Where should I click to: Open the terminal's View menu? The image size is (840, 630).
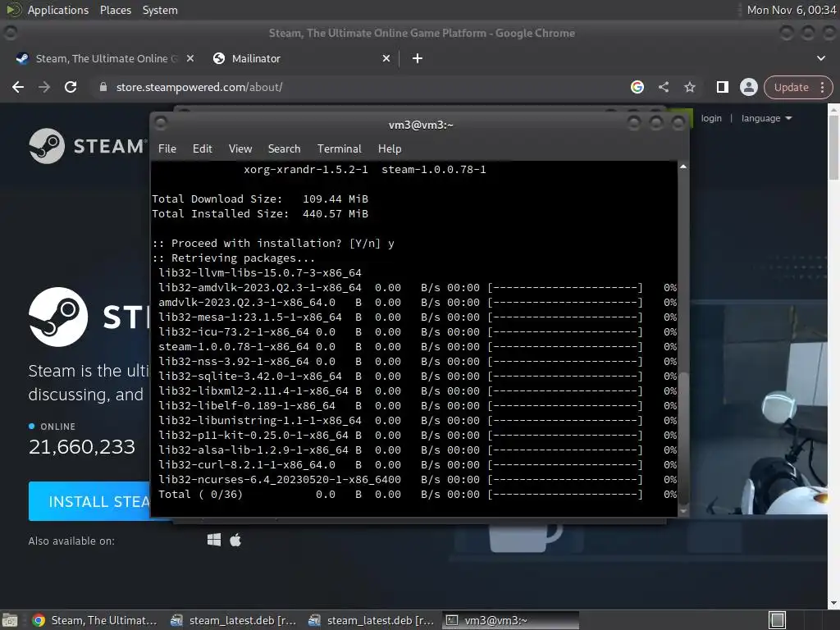(240, 149)
